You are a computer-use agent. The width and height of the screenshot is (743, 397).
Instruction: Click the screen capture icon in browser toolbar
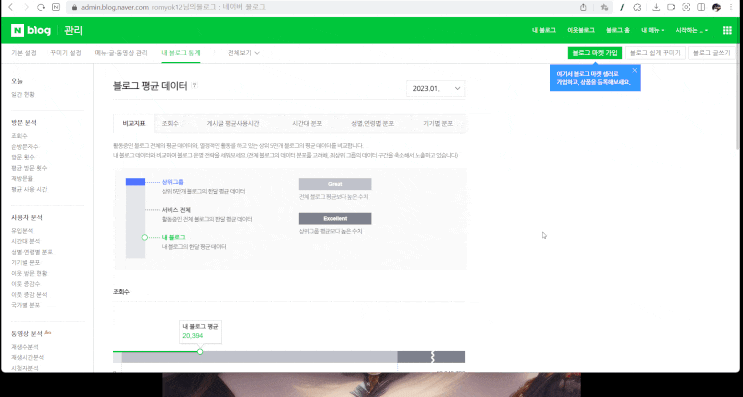tap(686, 7)
